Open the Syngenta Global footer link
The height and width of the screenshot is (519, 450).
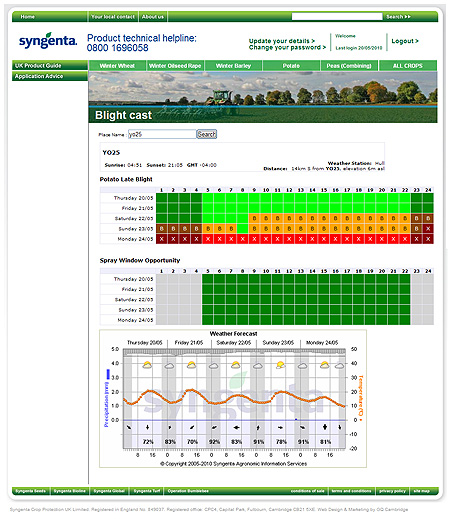109,491
